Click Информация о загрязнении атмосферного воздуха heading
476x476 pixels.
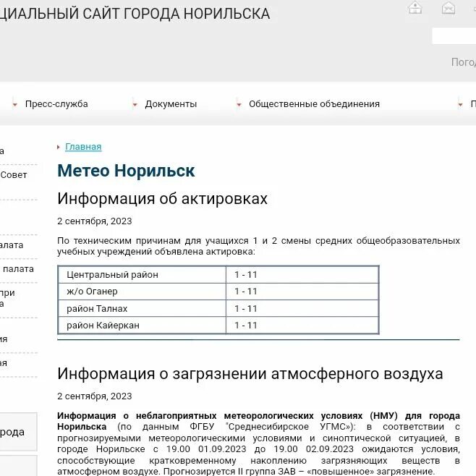click(x=250, y=374)
